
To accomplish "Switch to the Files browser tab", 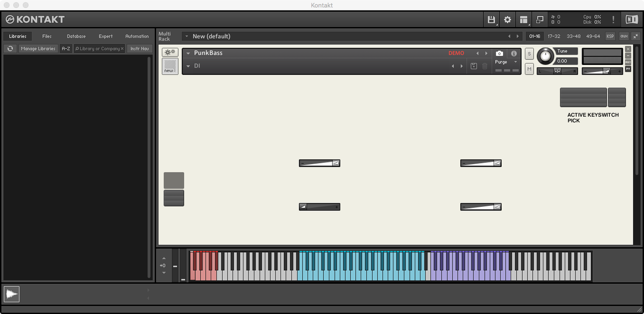I will coord(47,36).
